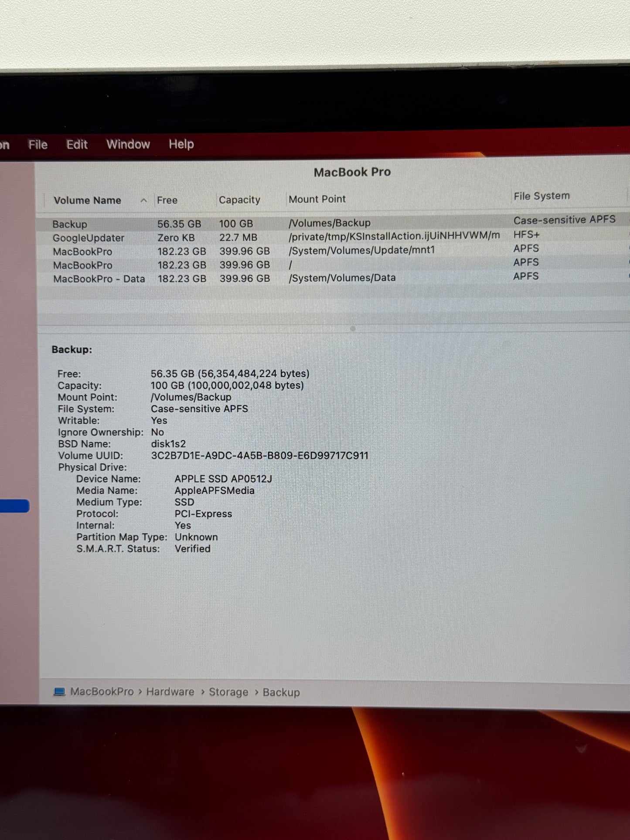This screenshot has height=840, width=630.
Task: Click the APPLE SSD AP0512J device name
Action: tap(223, 479)
